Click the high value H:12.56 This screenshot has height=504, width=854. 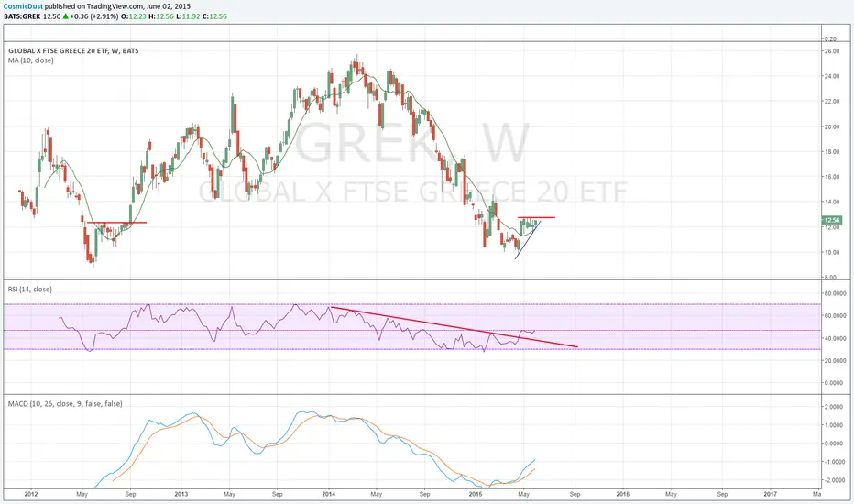(x=161, y=16)
